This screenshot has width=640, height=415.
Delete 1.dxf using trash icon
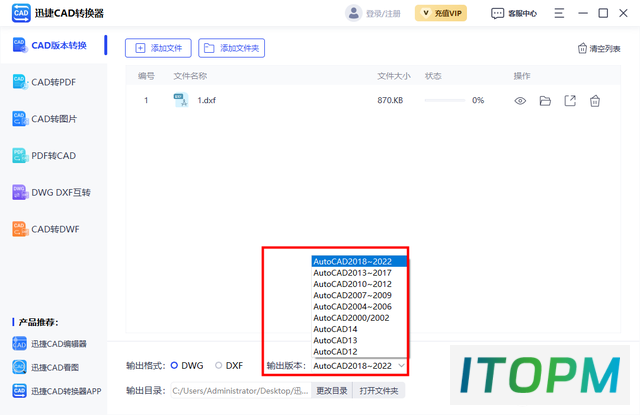tap(595, 101)
